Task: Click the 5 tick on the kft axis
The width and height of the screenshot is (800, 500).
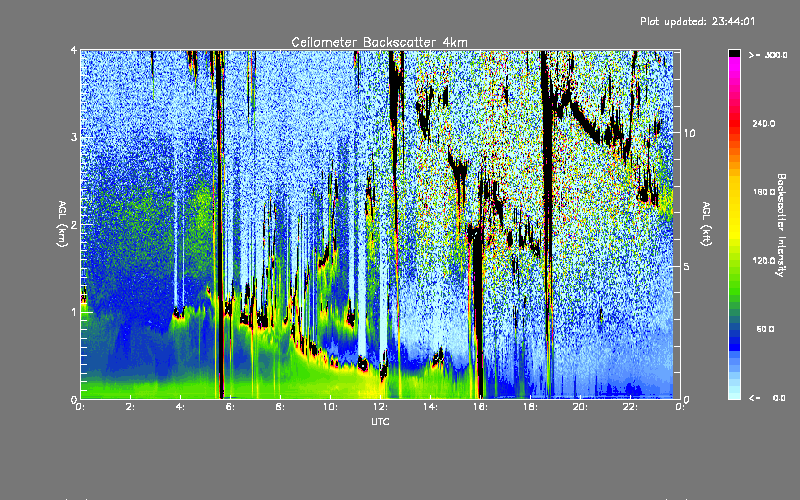Action: tap(686, 267)
